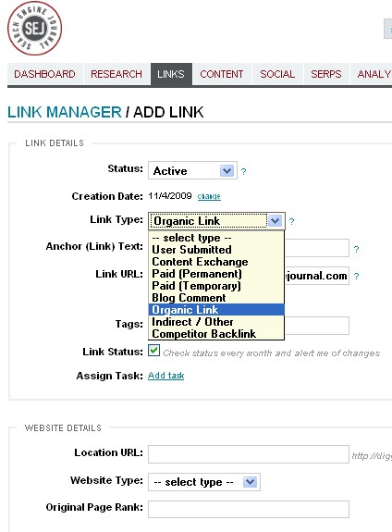Screen dimensions: 392x532
Task: Open the Analytics tab
Action: tap(372, 74)
